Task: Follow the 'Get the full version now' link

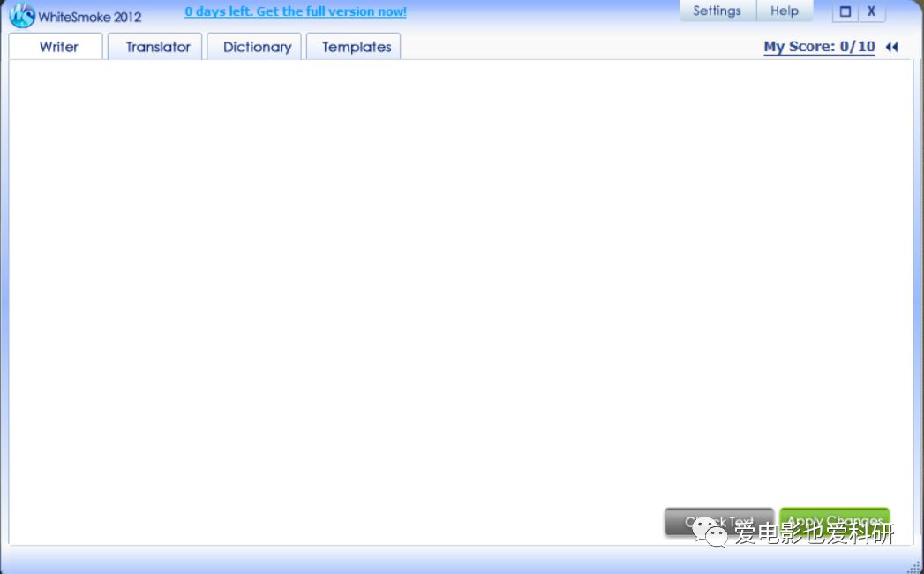Action: tap(296, 11)
